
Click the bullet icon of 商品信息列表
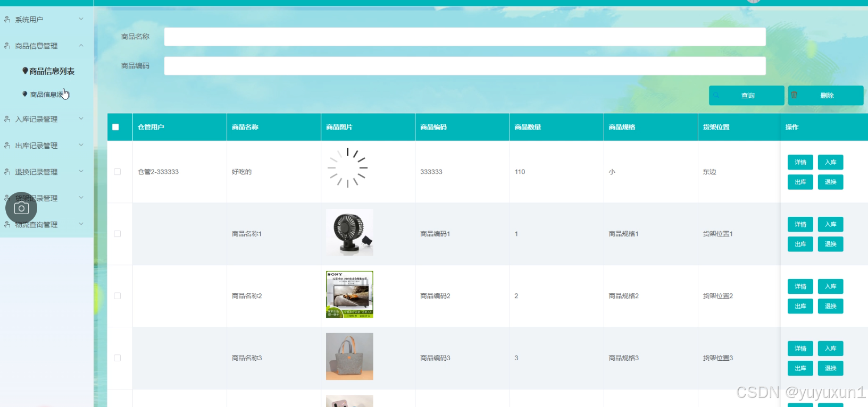pos(25,71)
